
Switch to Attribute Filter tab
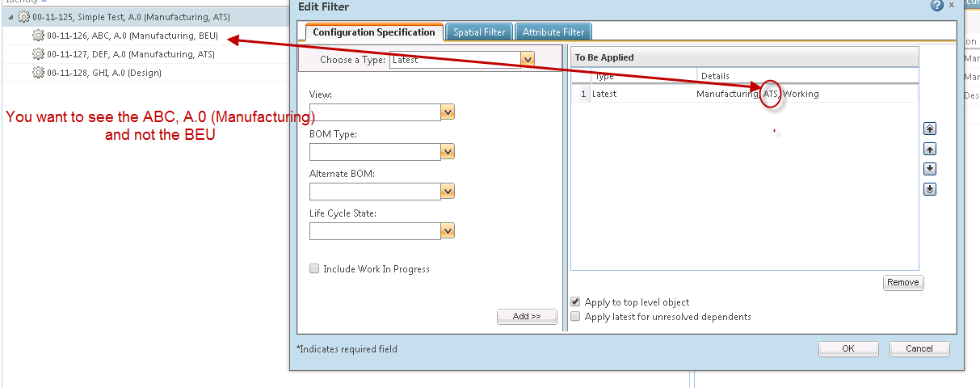[x=553, y=32]
